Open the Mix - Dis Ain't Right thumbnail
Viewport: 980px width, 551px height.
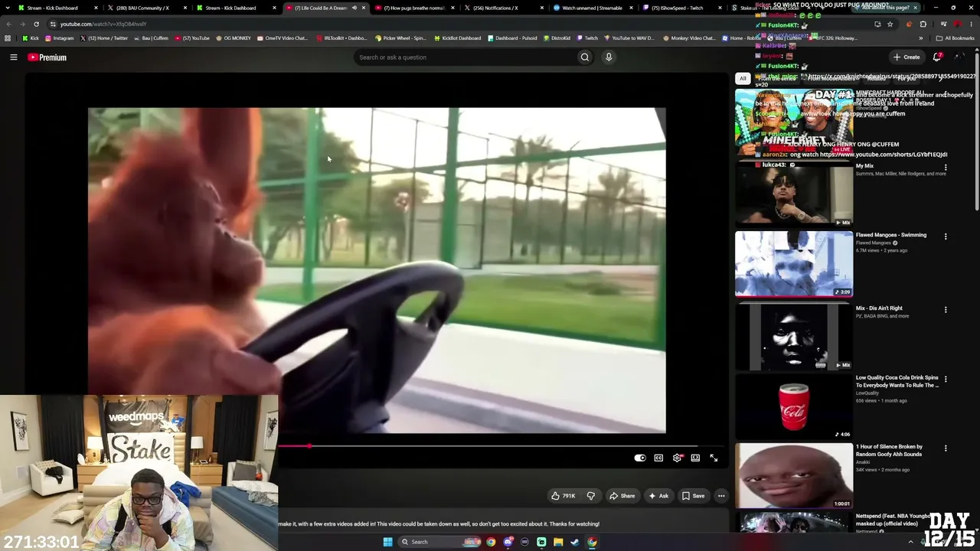[x=794, y=337]
